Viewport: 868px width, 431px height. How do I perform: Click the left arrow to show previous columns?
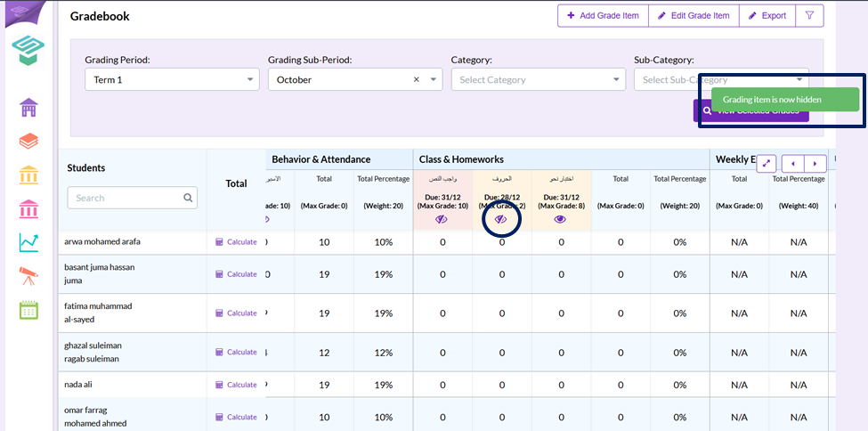(x=792, y=164)
